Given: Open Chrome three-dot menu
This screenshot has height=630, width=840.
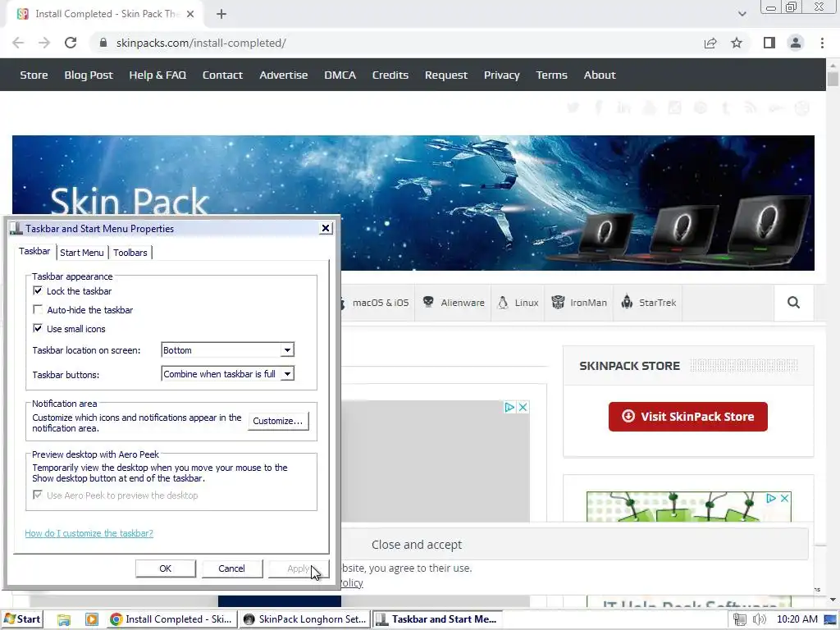Looking at the screenshot, I should pyautogui.click(x=822, y=43).
